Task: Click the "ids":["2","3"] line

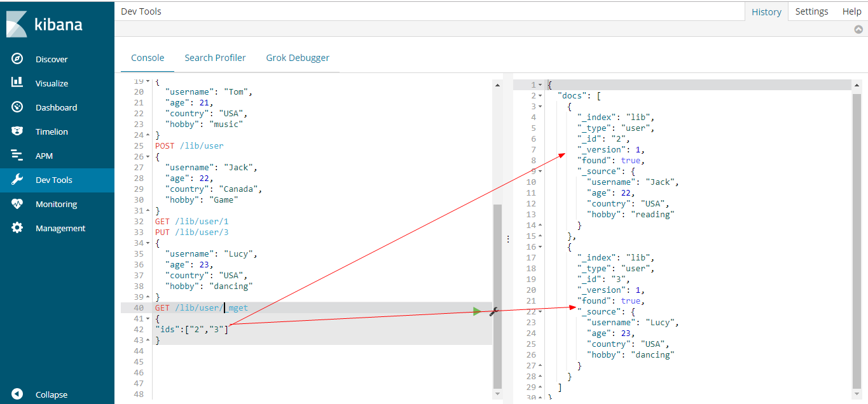Action: [x=191, y=329]
